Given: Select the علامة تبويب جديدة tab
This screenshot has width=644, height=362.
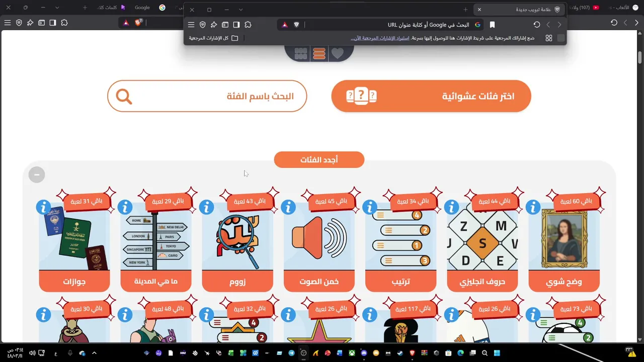Looking at the screenshot, I should 519,10.
